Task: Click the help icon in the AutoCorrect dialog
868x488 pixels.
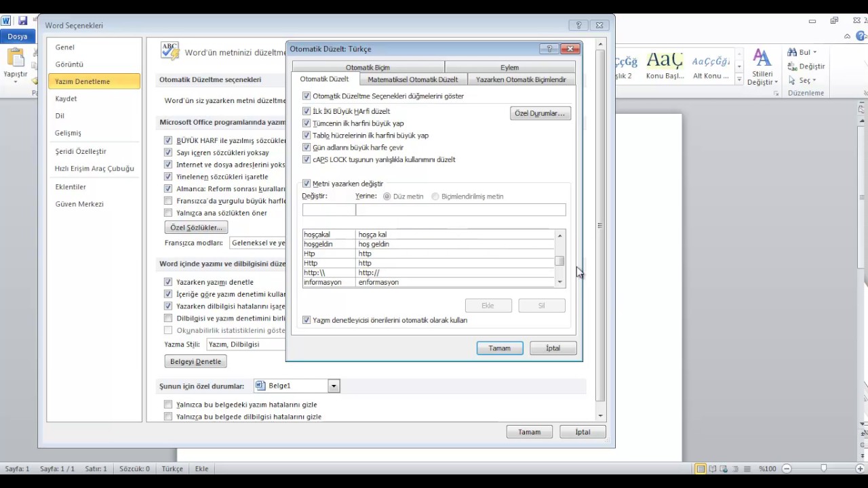Action: (549, 49)
